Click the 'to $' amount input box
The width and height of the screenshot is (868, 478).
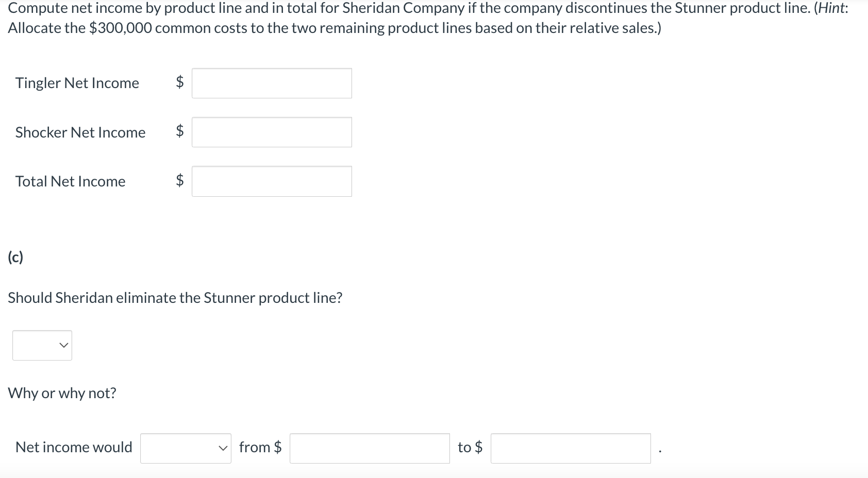click(571, 448)
